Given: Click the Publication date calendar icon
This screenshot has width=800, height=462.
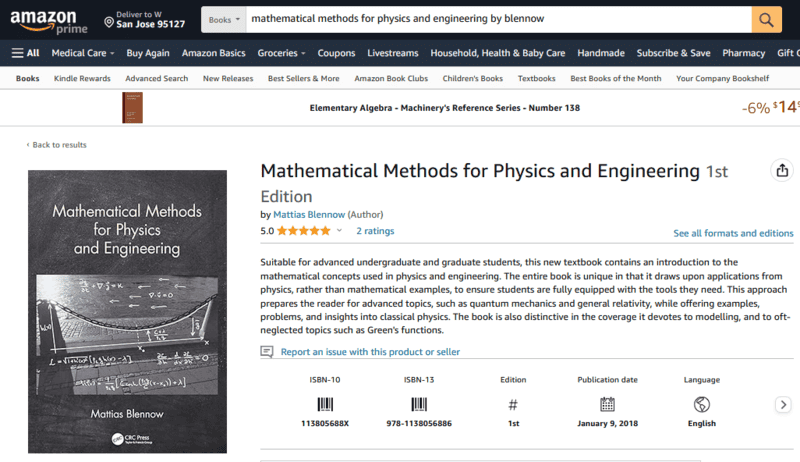Looking at the screenshot, I should pyautogui.click(x=607, y=404).
